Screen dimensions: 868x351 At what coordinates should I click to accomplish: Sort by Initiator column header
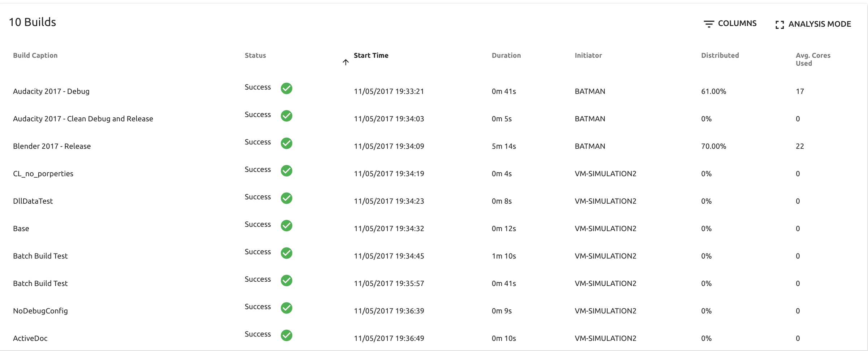click(x=588, y=55)
